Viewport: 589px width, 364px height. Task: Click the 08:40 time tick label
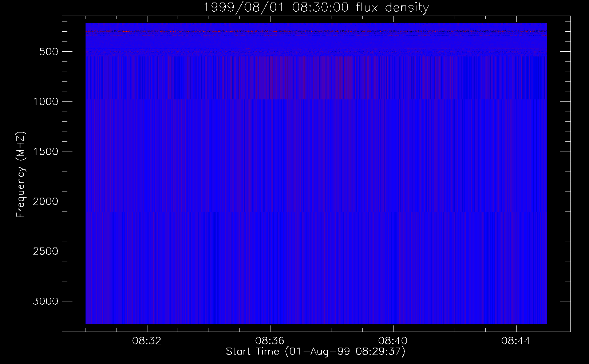coord(393,341)
